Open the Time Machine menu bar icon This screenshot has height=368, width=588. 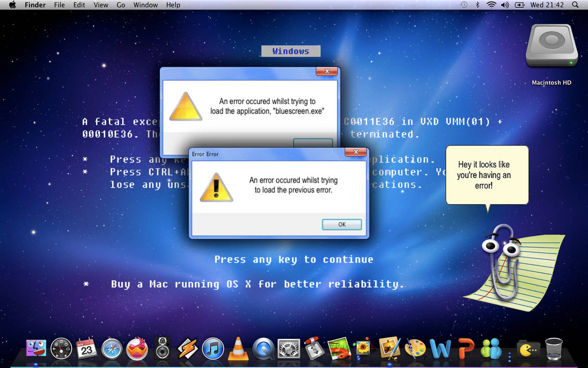pos(464,5)
